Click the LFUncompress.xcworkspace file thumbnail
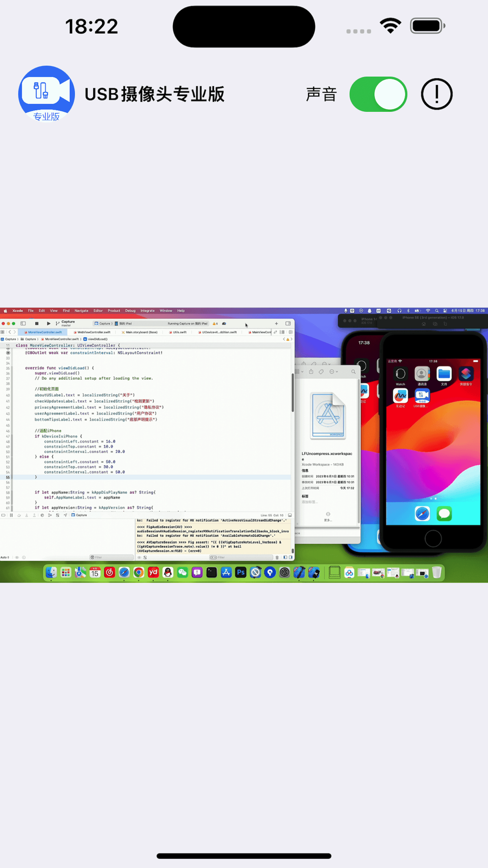This screenshot has height=868, width=488. pyautogui.click(x=328, y=416)
